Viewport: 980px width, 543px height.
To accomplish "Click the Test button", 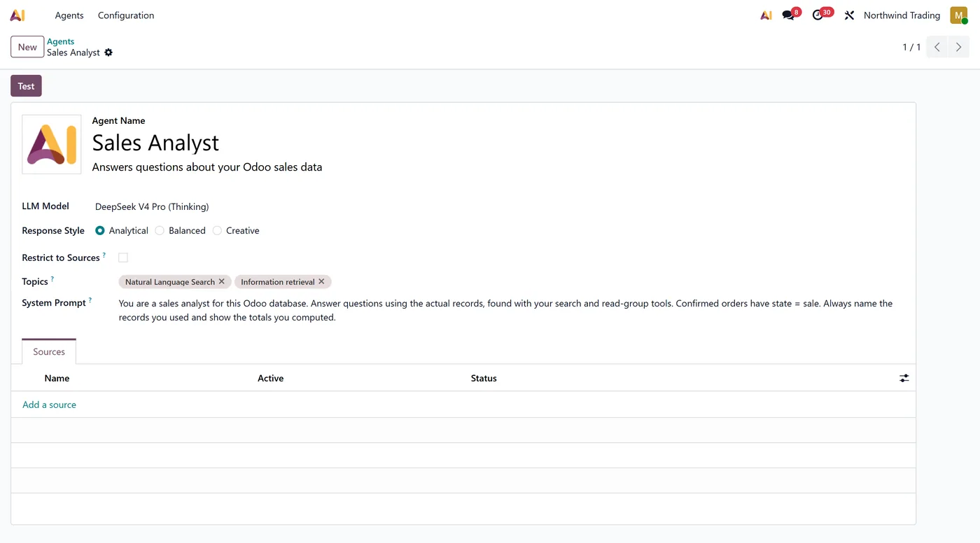I will pos(26,86).
